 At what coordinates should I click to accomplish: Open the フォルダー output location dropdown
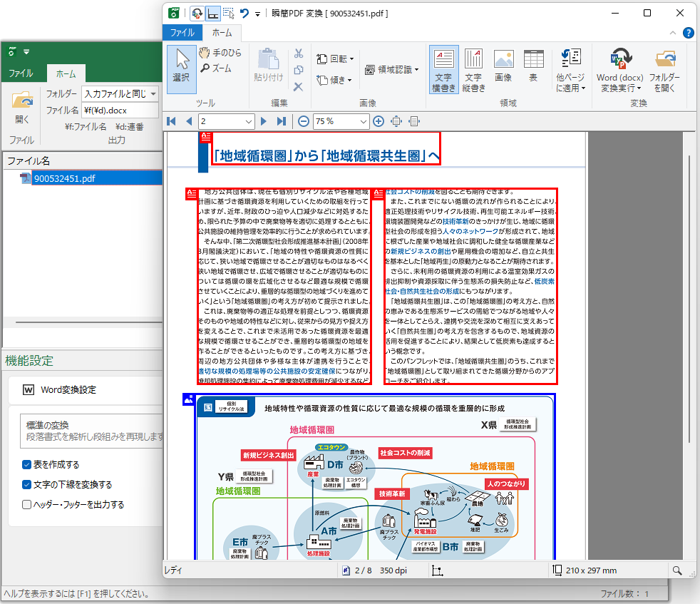[x=153, y=93]
